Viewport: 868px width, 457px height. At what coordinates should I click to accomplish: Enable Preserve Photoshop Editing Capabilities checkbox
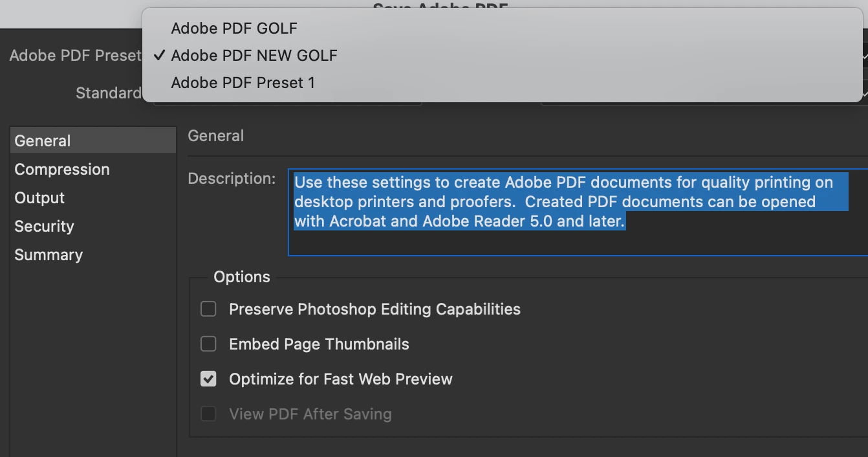coord(208,309)
